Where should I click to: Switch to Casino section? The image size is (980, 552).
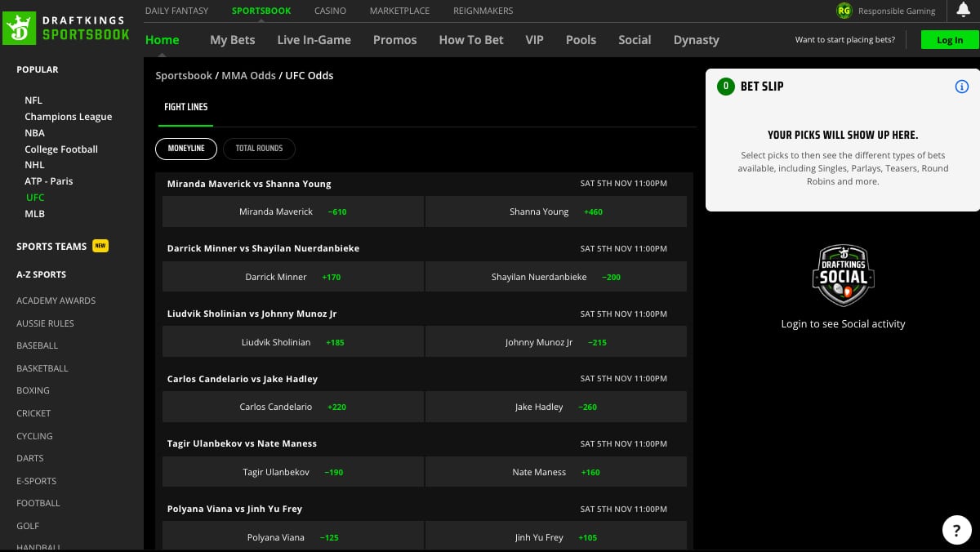coord(330,11)
